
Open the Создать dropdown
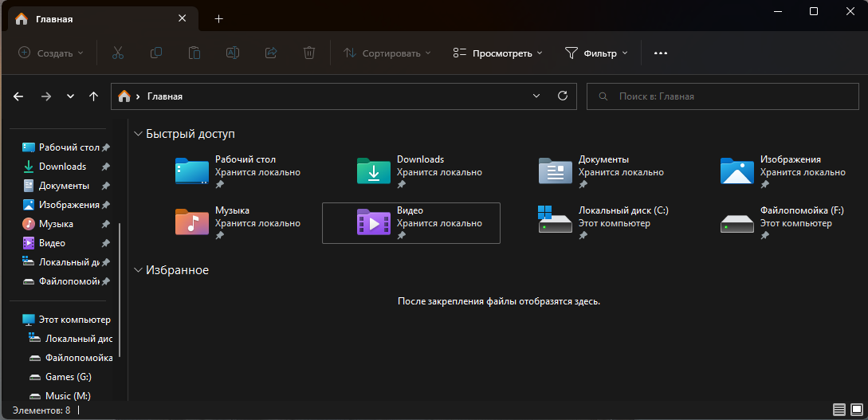click(x=51, y=53)
